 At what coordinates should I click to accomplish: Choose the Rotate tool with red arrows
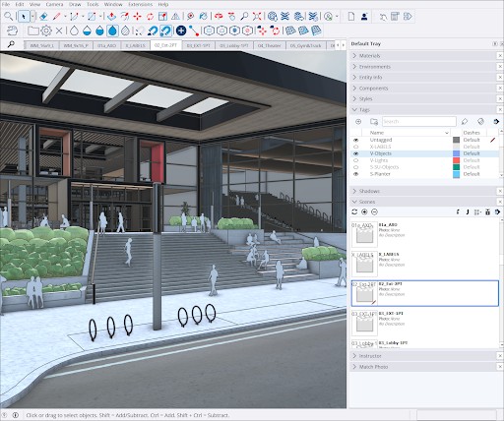click(150, 16)
